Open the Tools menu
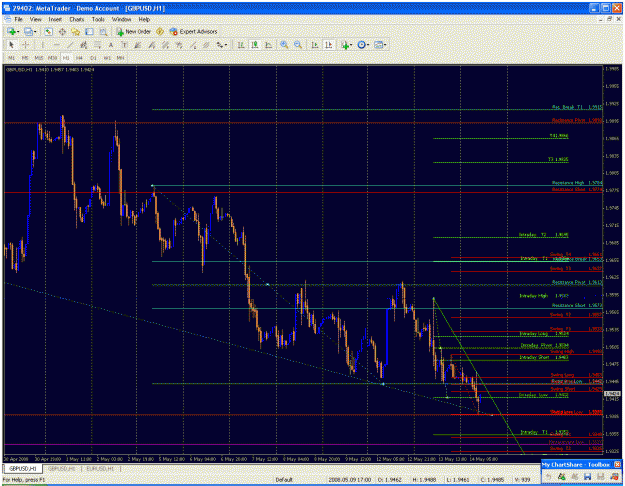 pyautogui.click(x=98, y=19)
